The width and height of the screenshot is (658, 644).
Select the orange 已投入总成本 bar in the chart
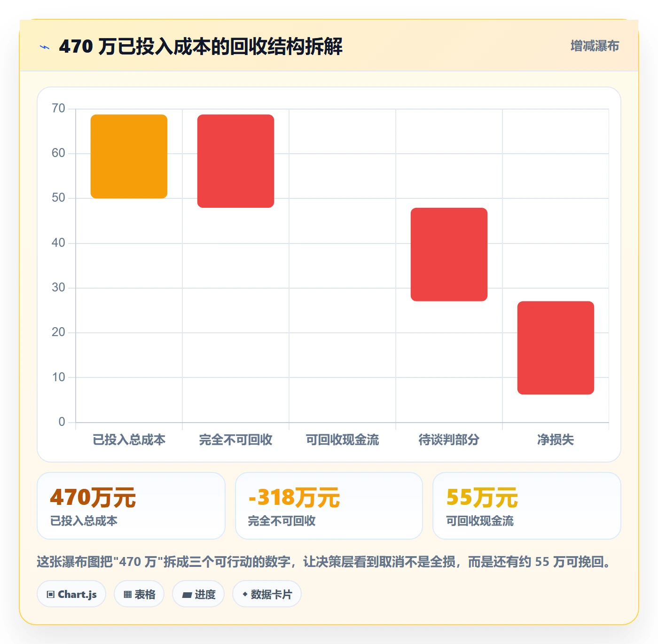point(129,156)
